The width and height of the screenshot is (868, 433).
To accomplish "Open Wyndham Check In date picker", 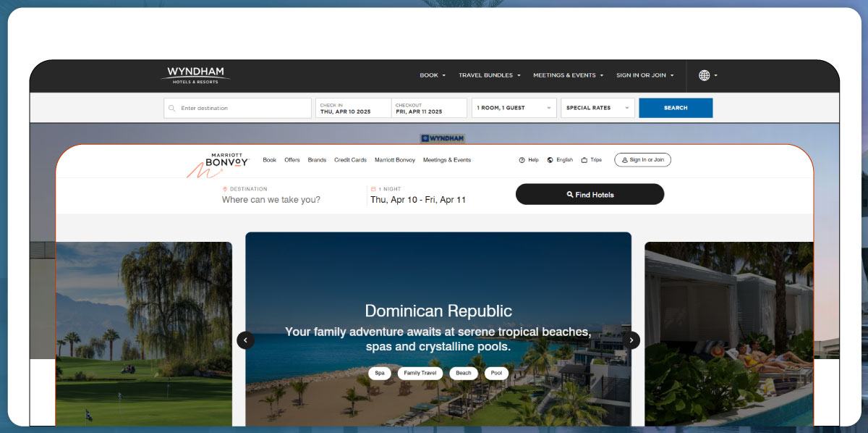I will click(354, 108).
